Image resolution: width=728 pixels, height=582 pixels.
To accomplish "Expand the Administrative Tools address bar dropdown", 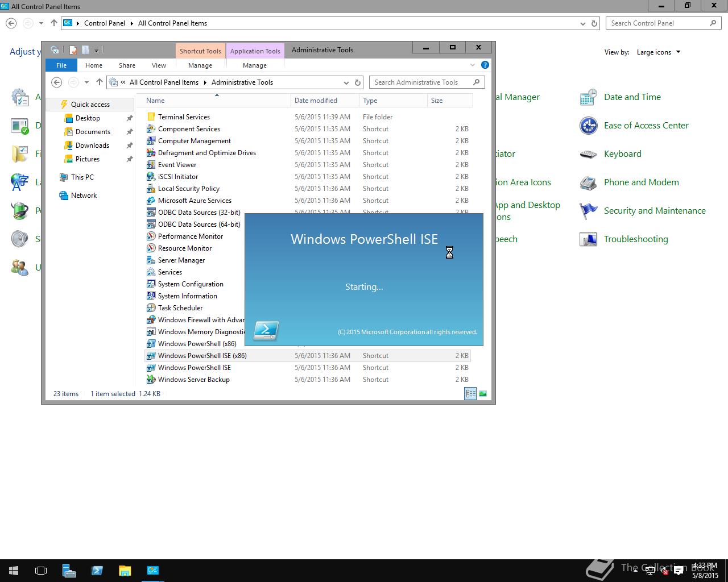I will click(x=346, y=82).
